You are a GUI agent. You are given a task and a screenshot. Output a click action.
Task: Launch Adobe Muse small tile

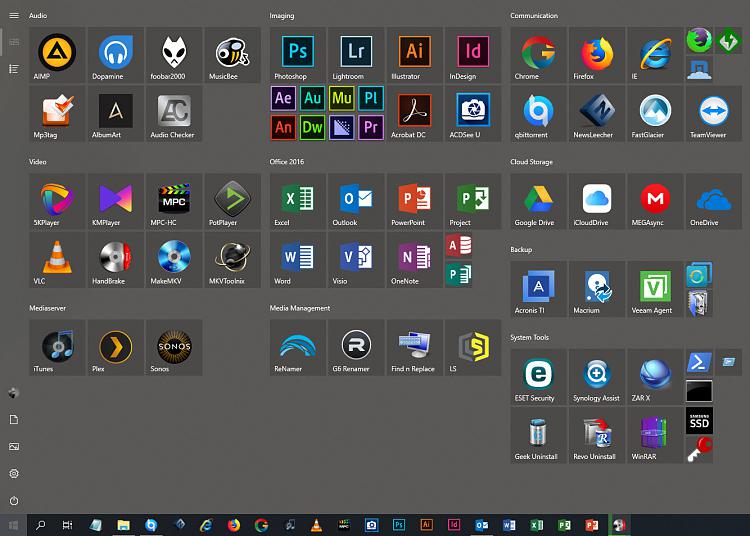(342, 98)
